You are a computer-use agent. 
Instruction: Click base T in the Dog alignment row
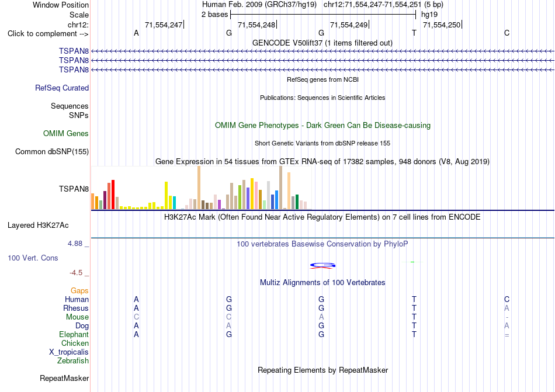click(x=414, y=325)
